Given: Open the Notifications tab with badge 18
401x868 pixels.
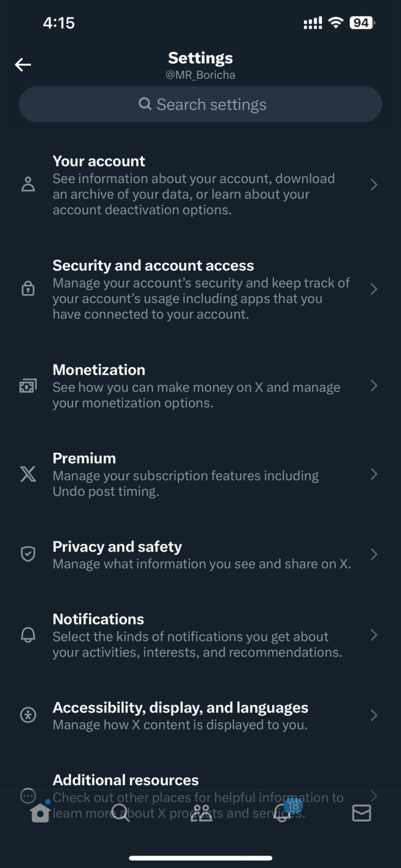Looking at the screenshot, I should pyautogui.click(x=281, y=814).
